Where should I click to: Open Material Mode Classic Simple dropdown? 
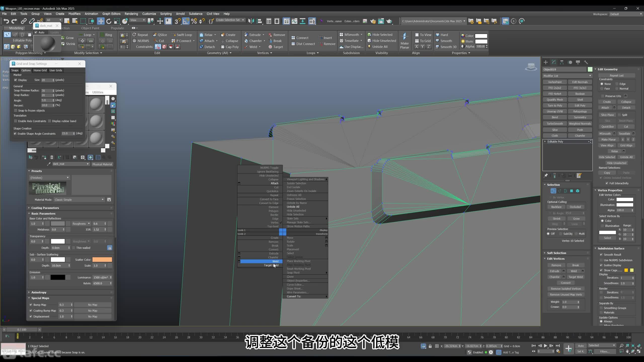coord(79,200)
